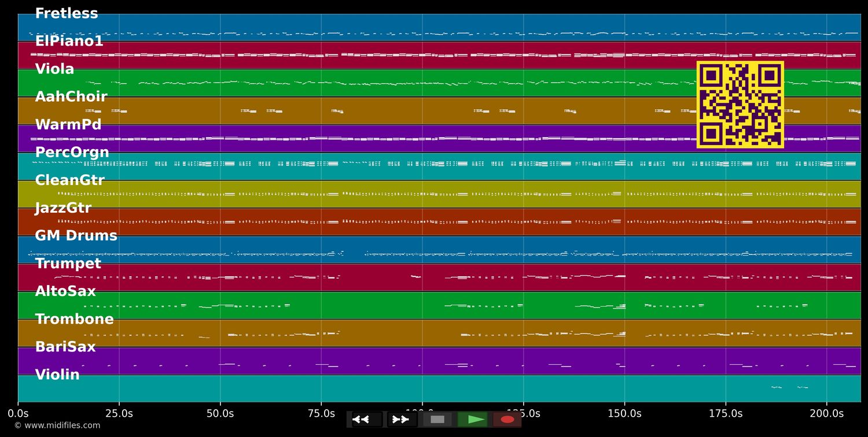The width and height of the screenshot is (868, 437).
Task: Jump to the 25.0s timeline marker
Action: pos(119,413)
